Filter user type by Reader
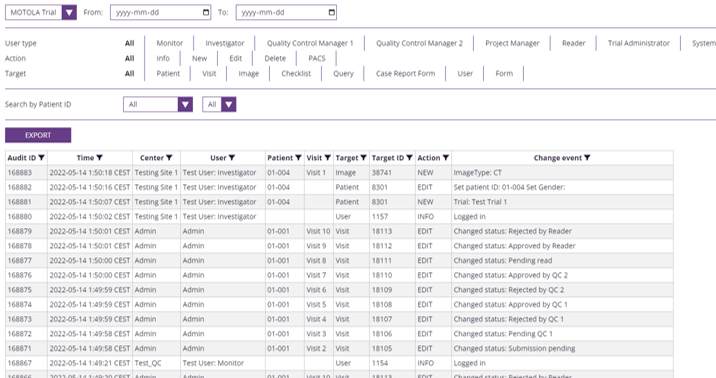 [x=574, y=43]
